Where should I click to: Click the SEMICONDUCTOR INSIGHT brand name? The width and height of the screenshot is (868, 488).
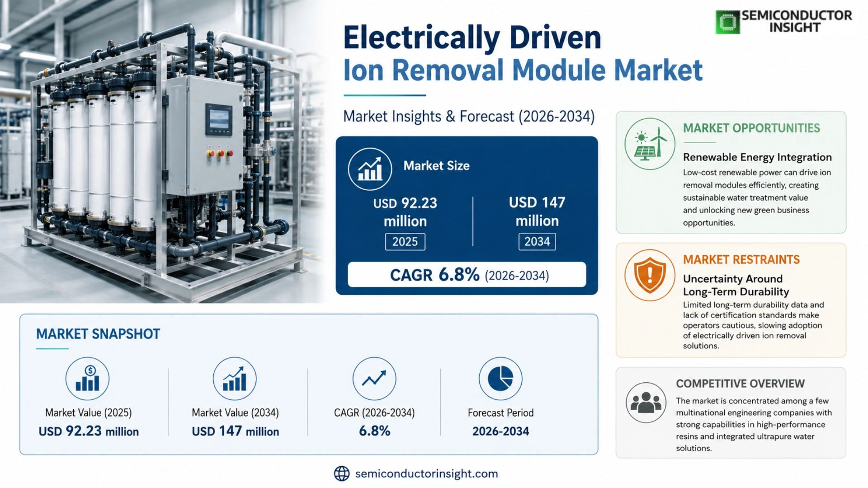pyautogui.click(x=797, y=21)
